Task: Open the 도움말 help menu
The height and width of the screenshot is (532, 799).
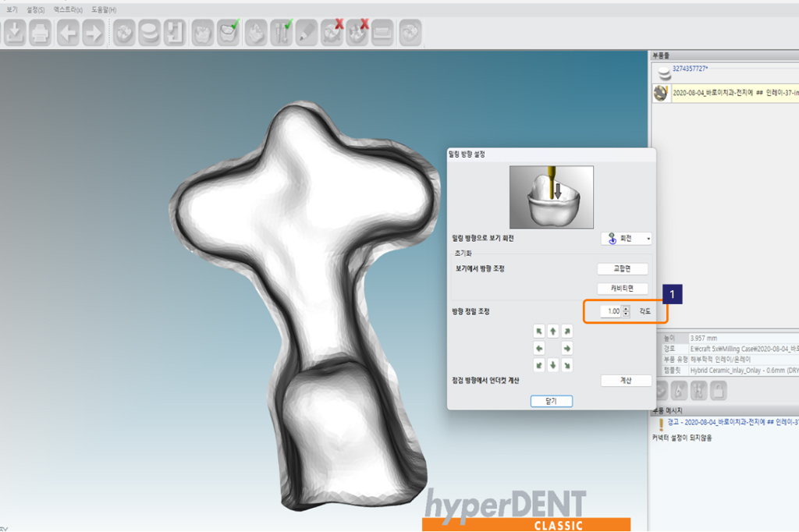Action: [103, 9]
